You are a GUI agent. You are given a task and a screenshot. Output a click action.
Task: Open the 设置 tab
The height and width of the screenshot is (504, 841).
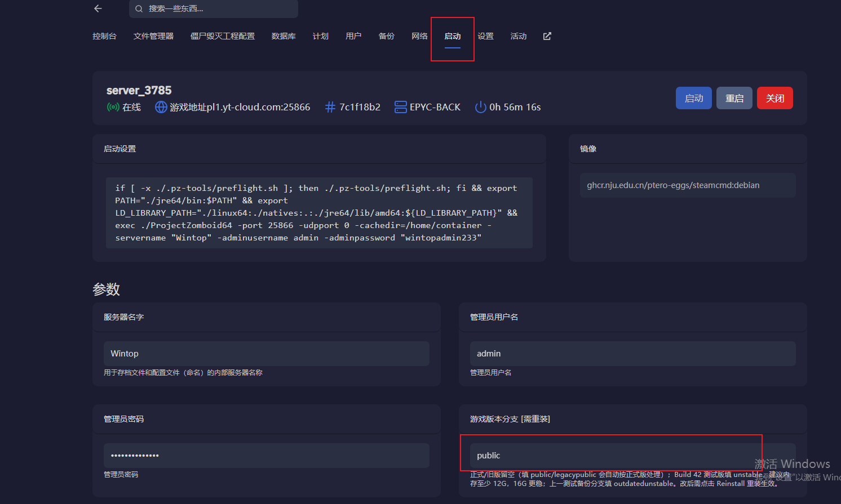tap(485, 36)
